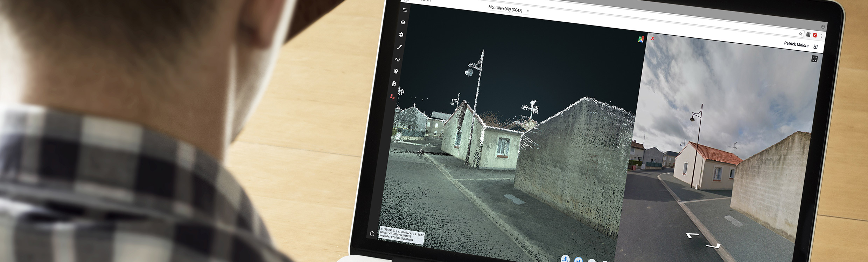Image resolution: width=868 pixels, height=262 pixels.
Task: Open settings with the sidebar gear icon
Action: [x=401, y=35]
